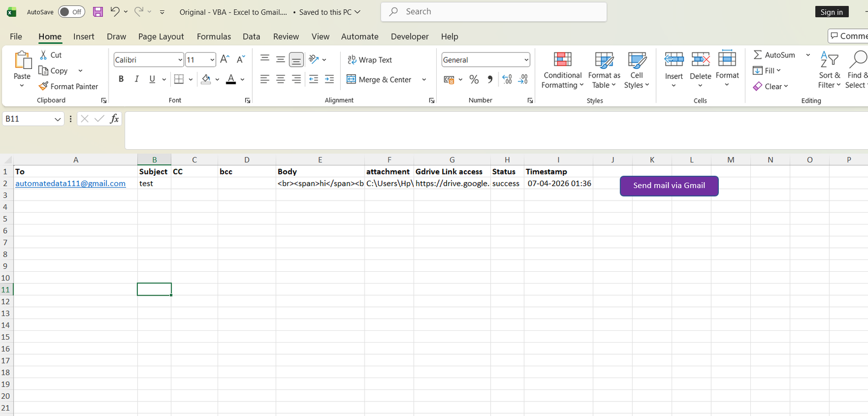Switch to the Developer tab
868x416 pixels.
(x=409, y=36)
